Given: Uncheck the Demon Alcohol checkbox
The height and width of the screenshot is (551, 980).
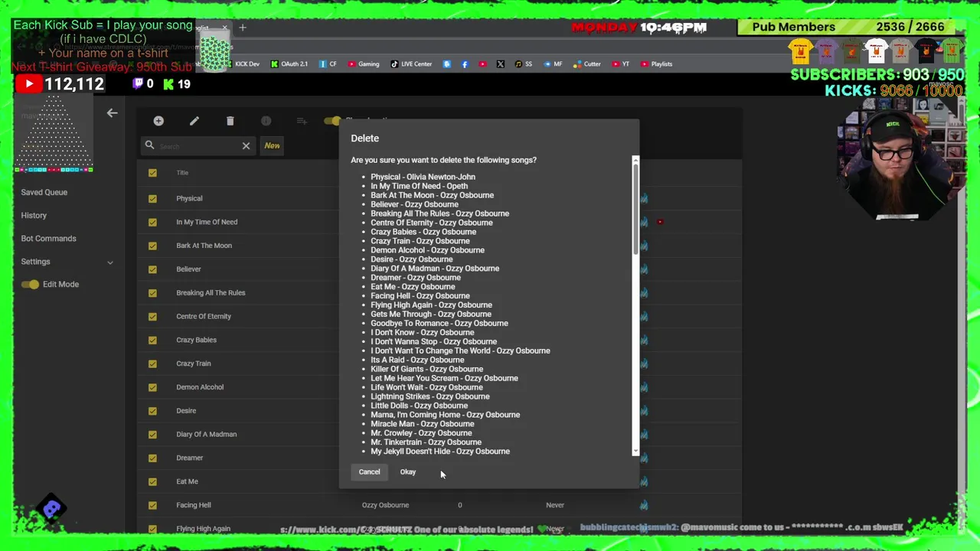Looking at the screenshot, I should point(152,387).
